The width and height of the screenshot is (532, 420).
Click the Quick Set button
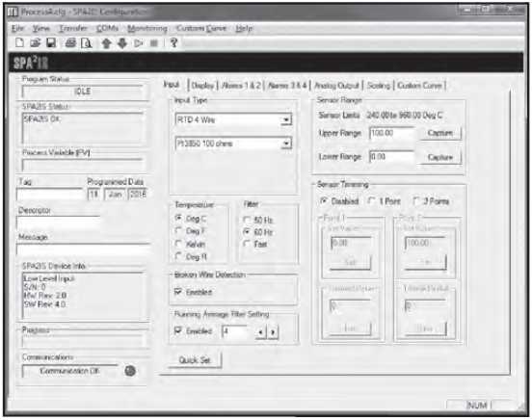point(195,360)
